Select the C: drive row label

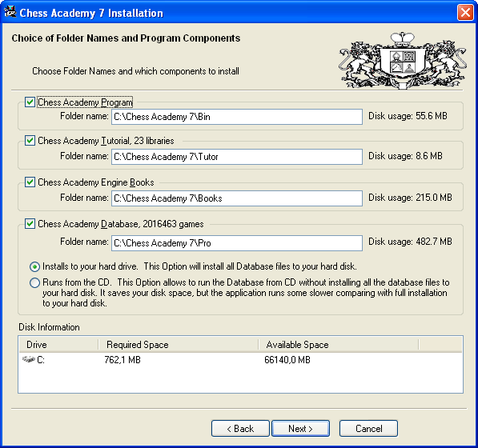[41, 360]
